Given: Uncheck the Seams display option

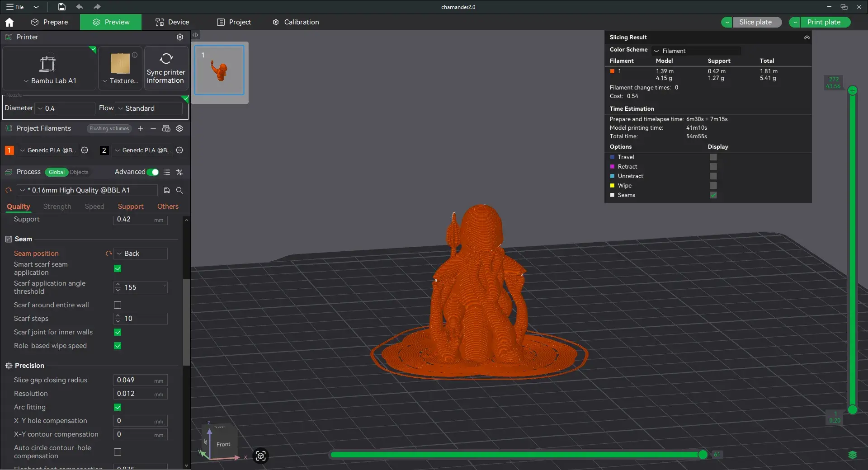Looking at the screenshot, I should pyautogui.click(x=713, y=195).
